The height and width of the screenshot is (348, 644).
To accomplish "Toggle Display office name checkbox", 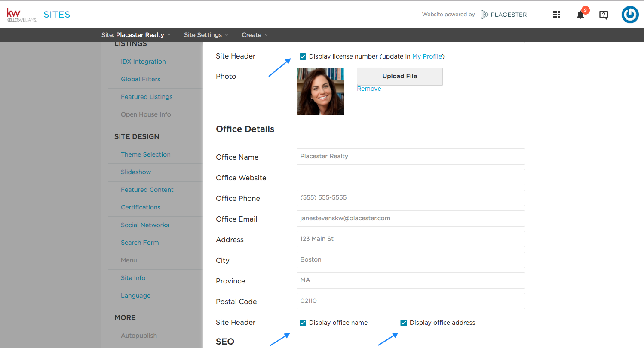I will click(303, 323).
